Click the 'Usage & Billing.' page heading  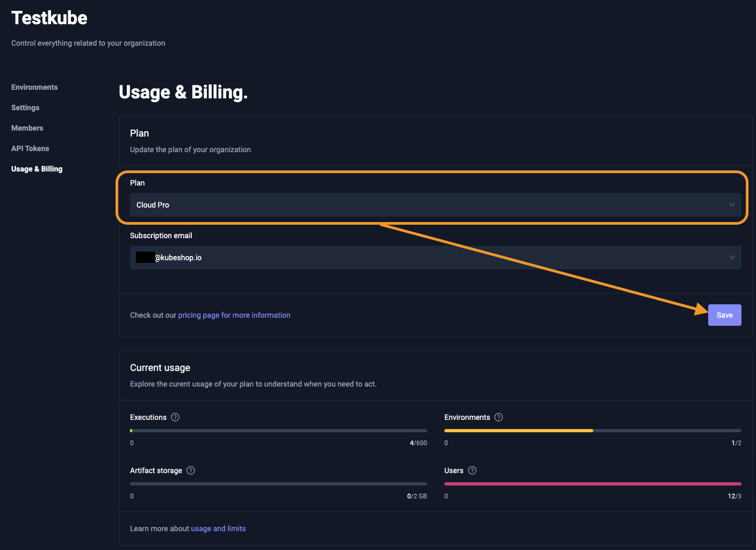click(183, 92)
